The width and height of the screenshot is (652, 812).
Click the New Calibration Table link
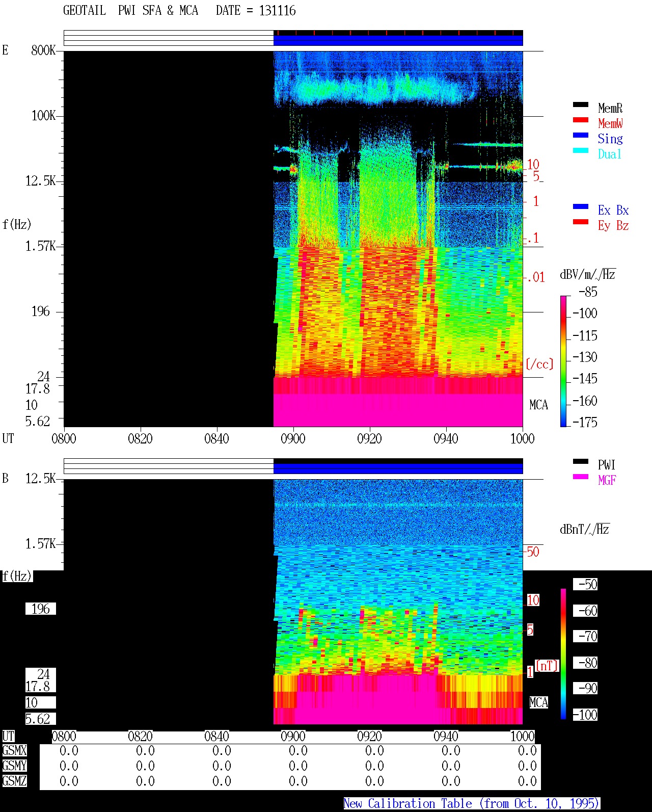(472, 803)
